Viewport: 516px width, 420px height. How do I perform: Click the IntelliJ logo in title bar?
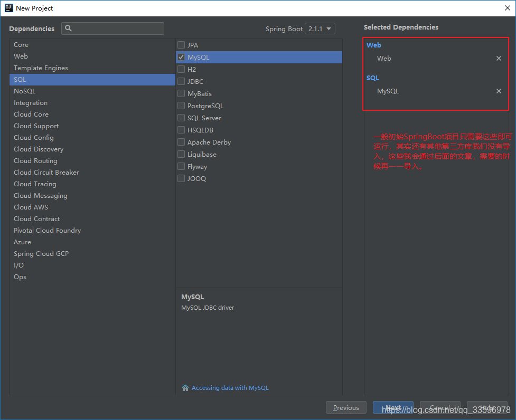[x=9, y=8]
